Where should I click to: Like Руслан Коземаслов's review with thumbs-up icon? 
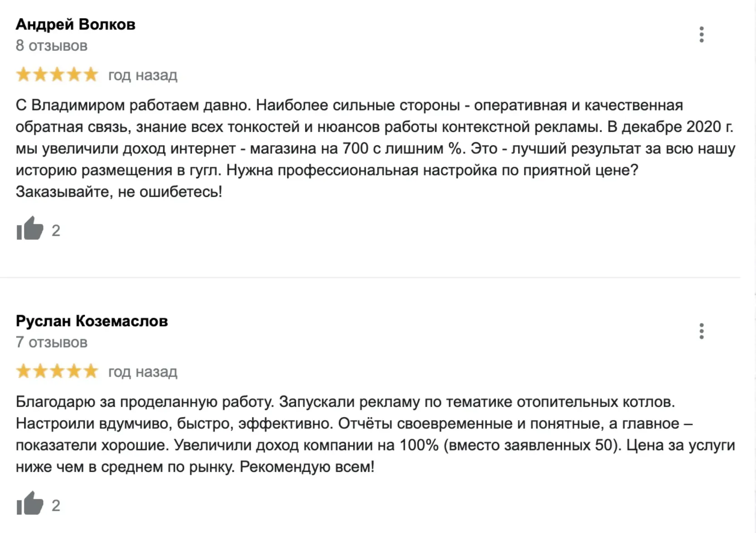tap(30, 504)
